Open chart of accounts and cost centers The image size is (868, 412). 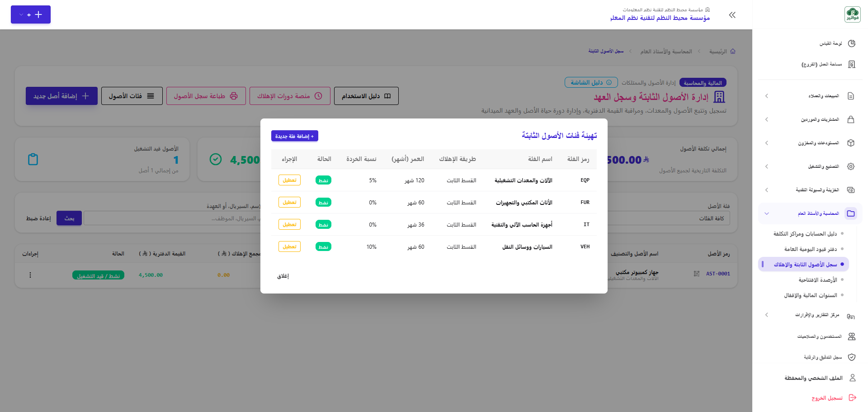click(x=805, y=234)
